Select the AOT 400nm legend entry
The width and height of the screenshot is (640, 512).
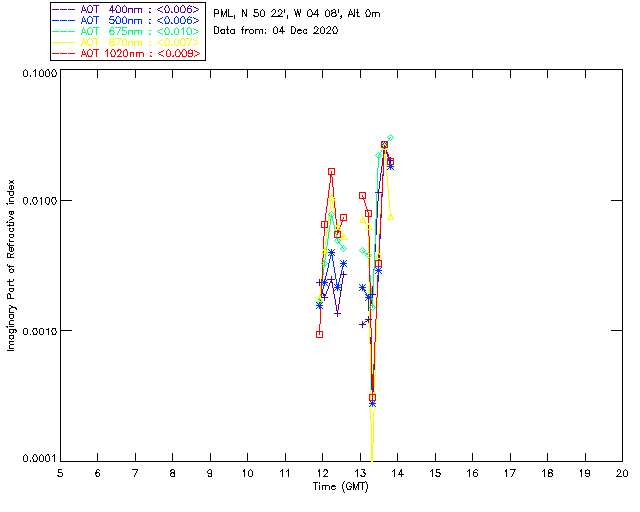point(127,7)
